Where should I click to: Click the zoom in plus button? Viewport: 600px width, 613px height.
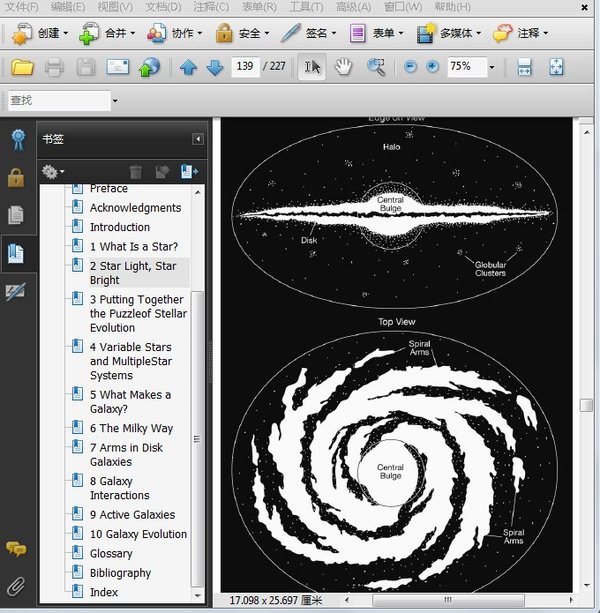[432, 67]
